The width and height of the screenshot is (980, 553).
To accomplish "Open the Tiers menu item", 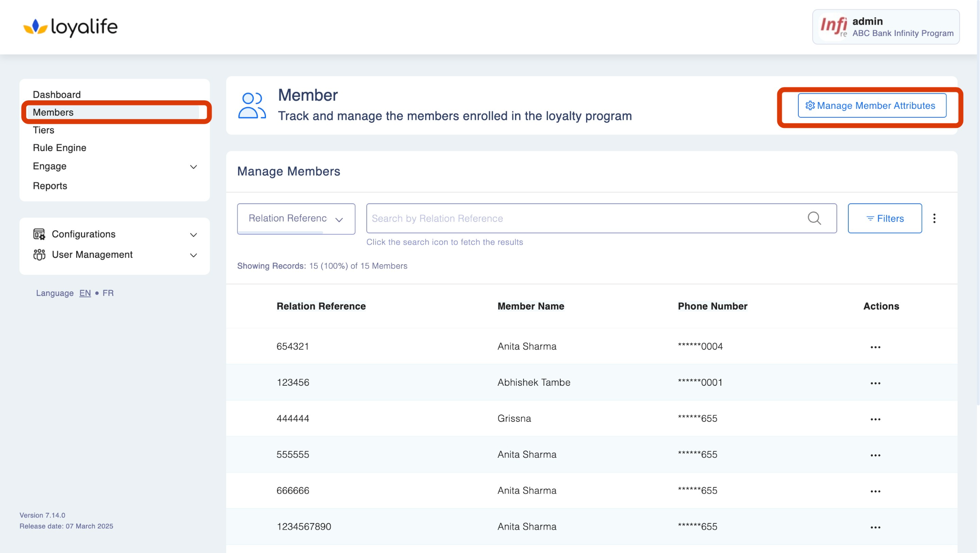I will point(44,130).
